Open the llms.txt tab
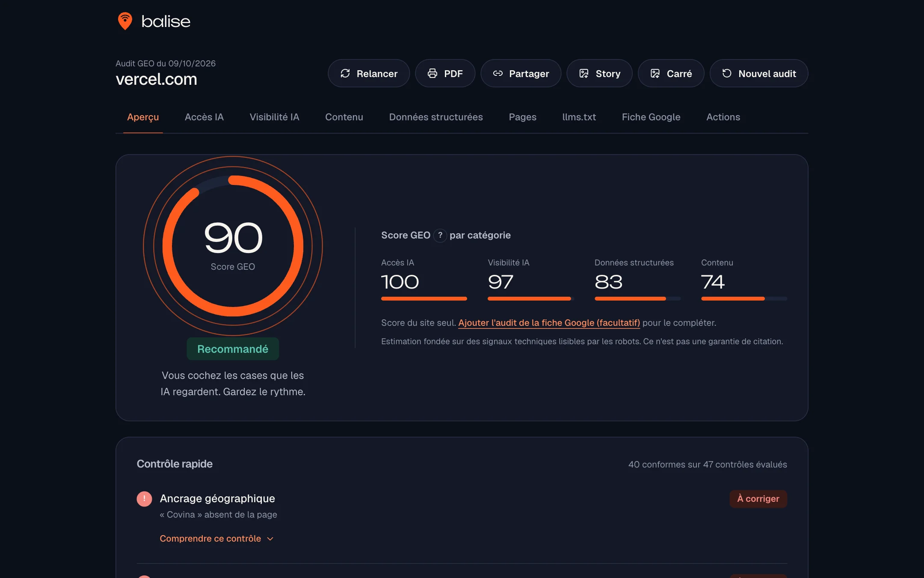Viewport: 924px width, 578px height. coord(579,117)
